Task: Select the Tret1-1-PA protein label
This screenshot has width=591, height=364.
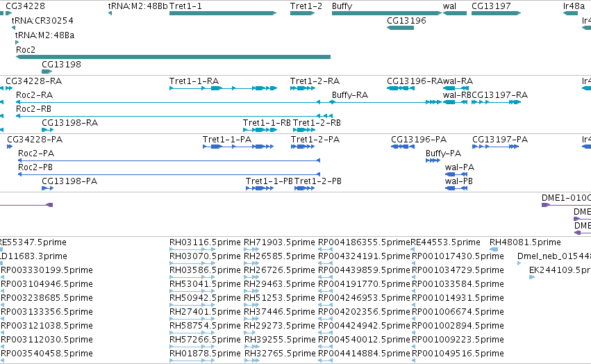Action: 227,140
